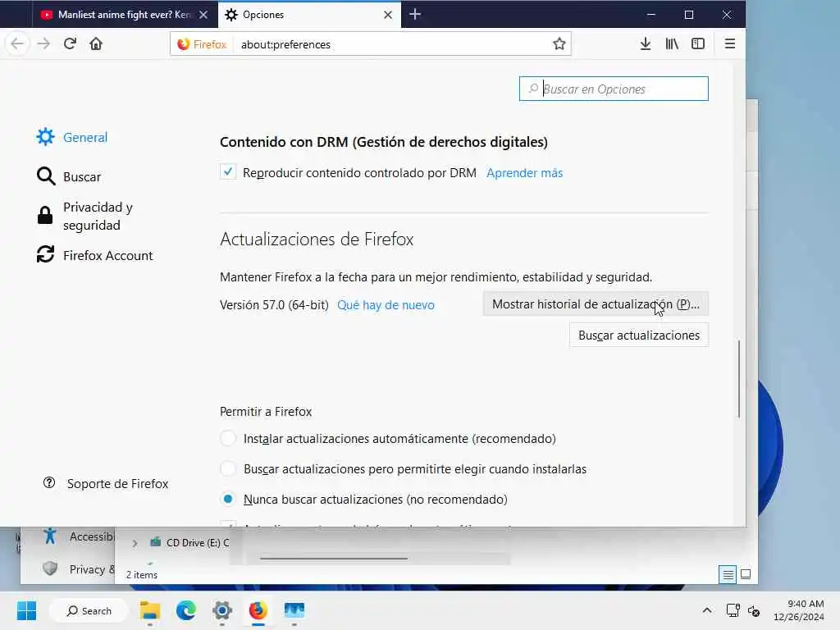
Task: Close the Opciones tab
Action: pos(388,15)
